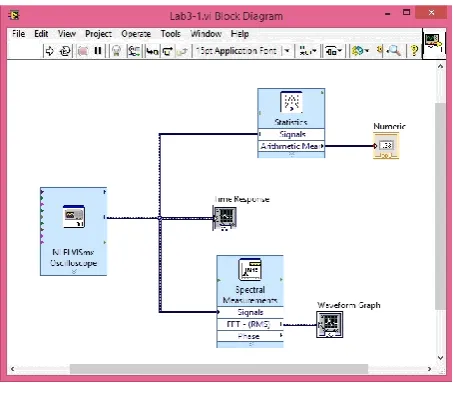Open the Edit menu
453x396 pixels.
[41, 34]
